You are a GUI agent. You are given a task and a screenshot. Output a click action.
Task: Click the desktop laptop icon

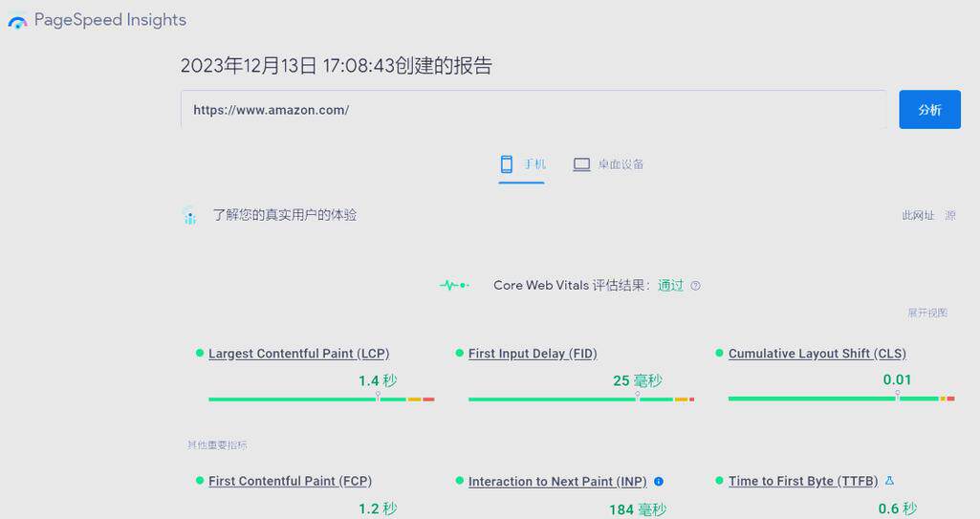click(x=582, y=164)
